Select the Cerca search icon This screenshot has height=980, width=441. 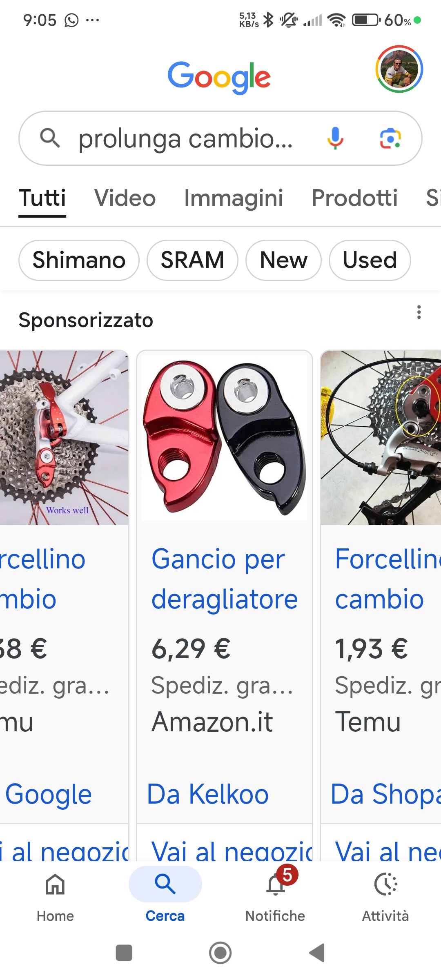(165, 884)
